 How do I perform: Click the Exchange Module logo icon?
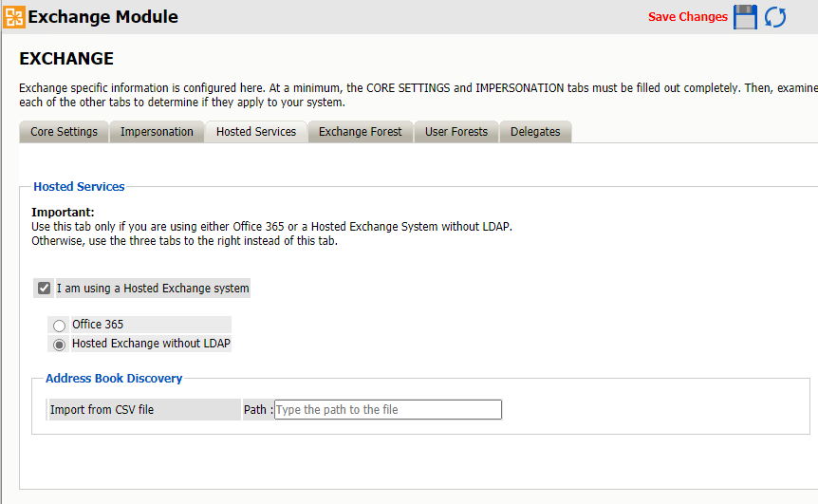pos(14,16)
